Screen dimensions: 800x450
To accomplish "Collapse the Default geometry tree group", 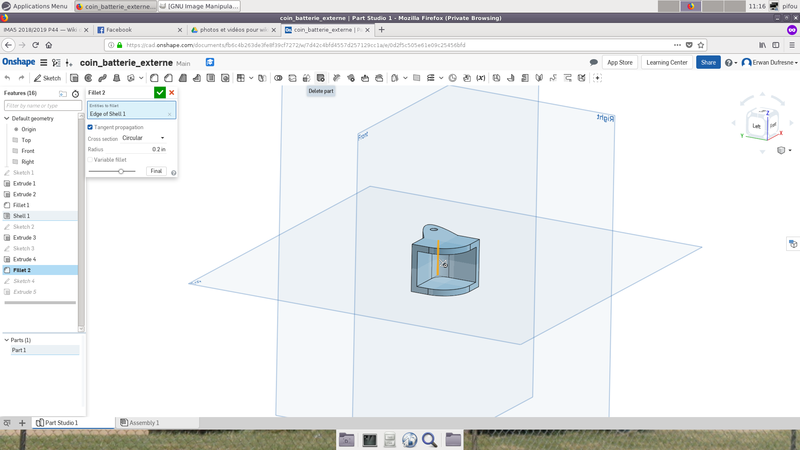I will (x=6, y=118).
